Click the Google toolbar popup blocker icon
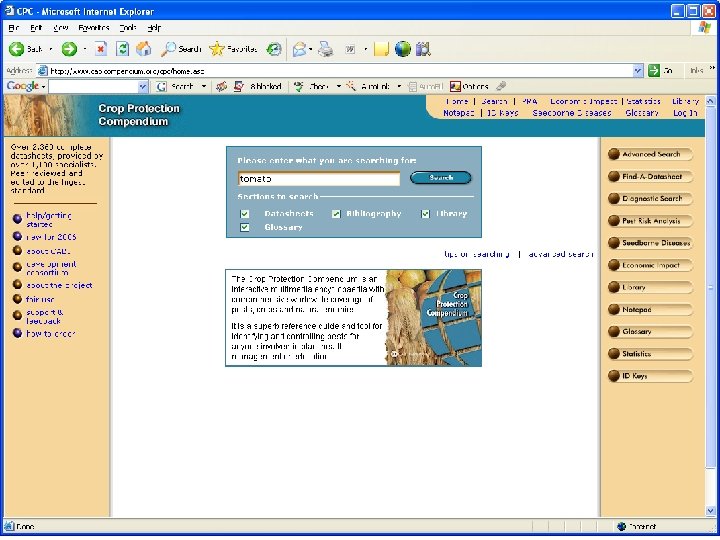Screen dimensions: 720x540 point(239,86)
